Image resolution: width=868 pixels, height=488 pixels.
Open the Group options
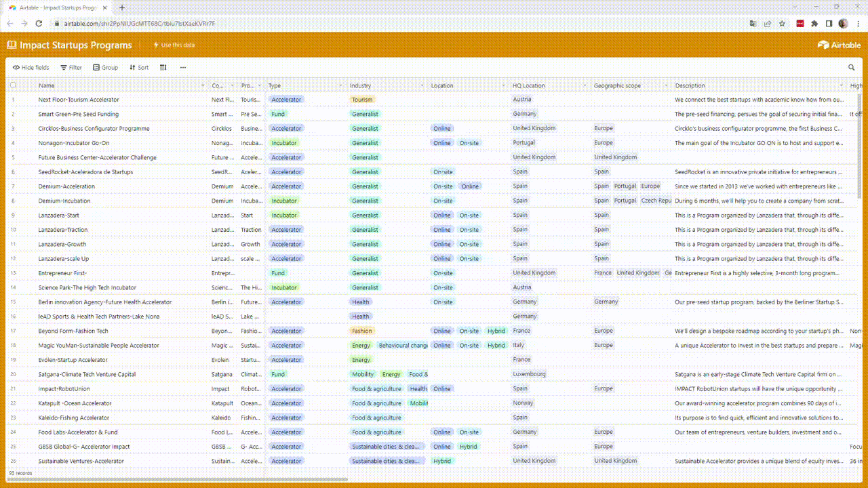click(106, 68)
